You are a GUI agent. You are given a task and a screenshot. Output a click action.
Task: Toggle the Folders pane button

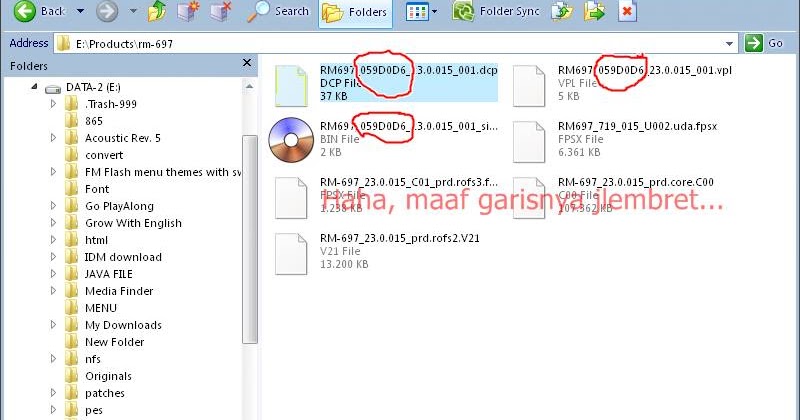pyautogui.click(x=355, y=12)
